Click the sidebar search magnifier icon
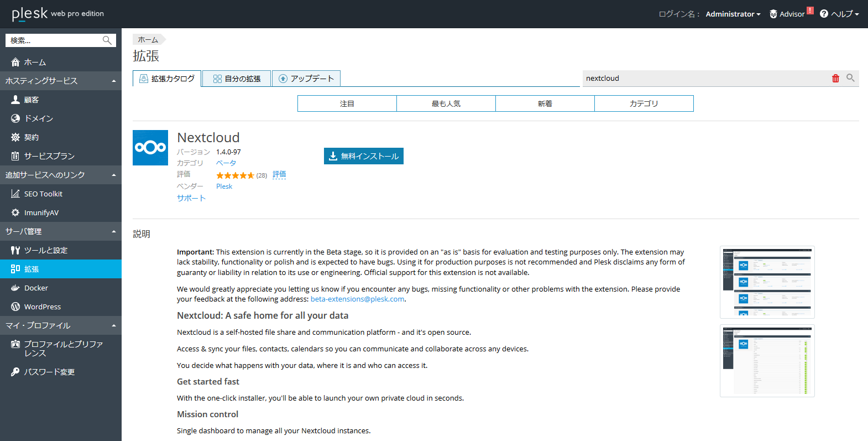The width and height of the screenshot is (868, 441). click(107, 40)
